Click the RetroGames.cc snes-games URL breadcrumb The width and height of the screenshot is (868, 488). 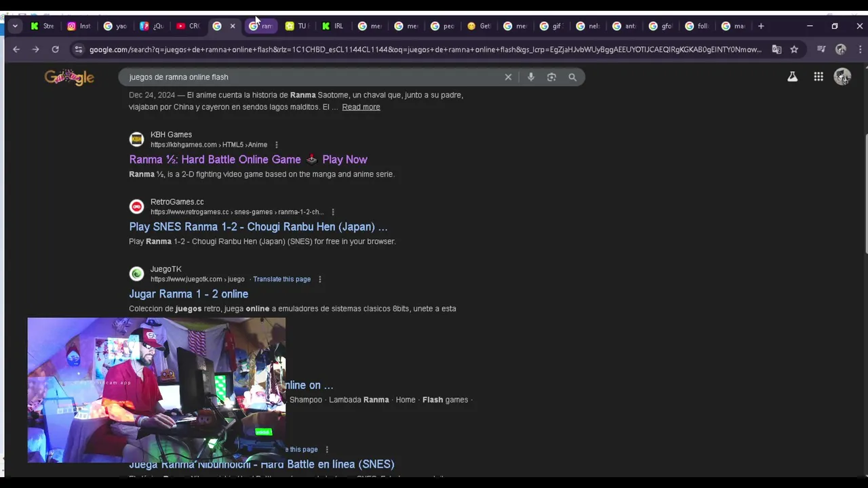(x=237, y=212)
